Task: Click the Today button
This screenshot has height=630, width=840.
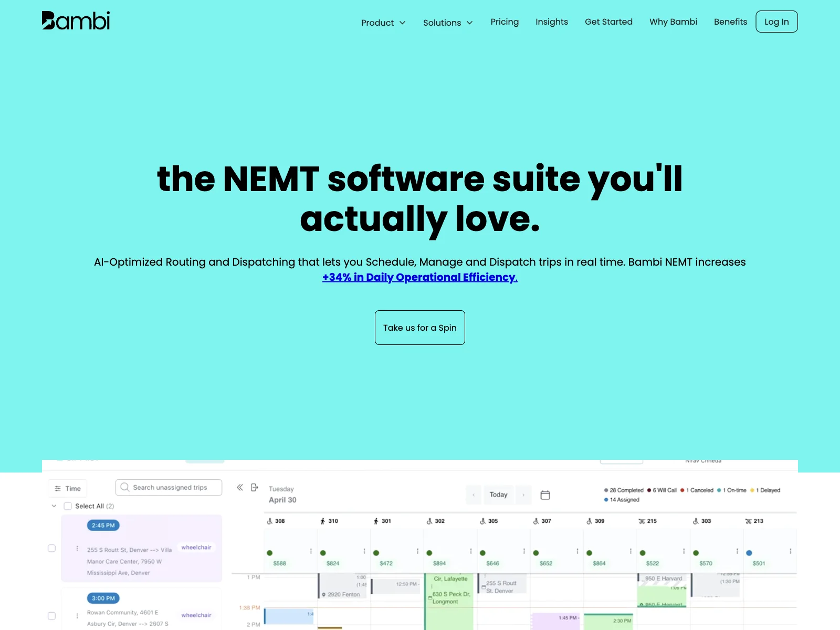Action: click(498, 495)
